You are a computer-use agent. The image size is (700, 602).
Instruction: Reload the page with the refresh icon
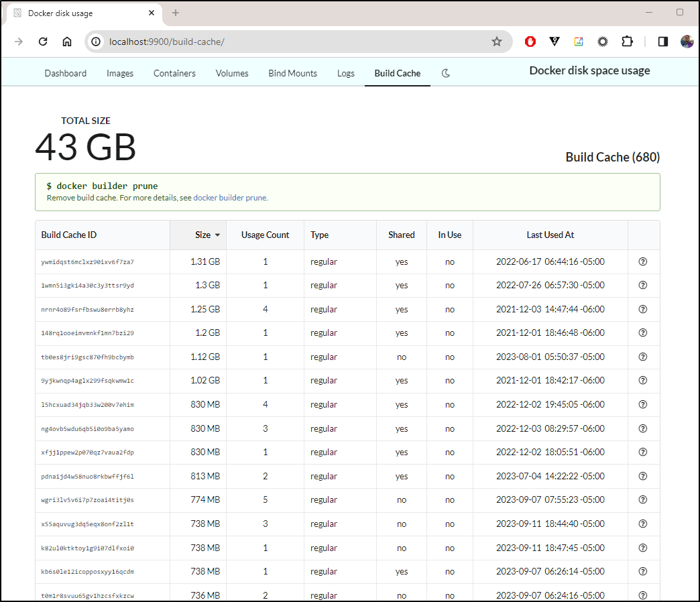point(43,42)
